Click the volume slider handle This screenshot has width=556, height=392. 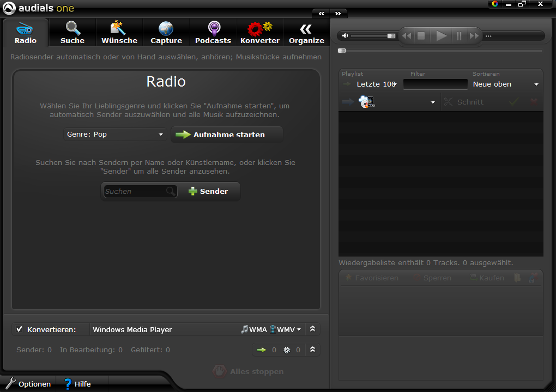coord(391,36)
